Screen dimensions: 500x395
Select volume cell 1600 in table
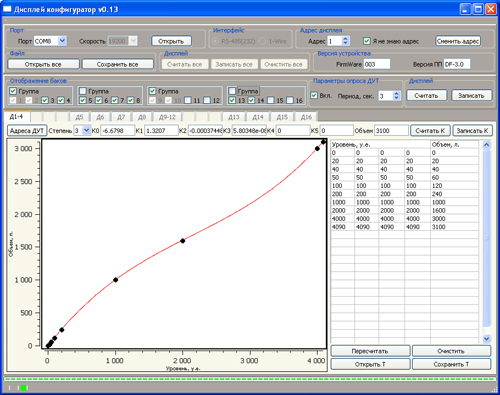[454, 210]
